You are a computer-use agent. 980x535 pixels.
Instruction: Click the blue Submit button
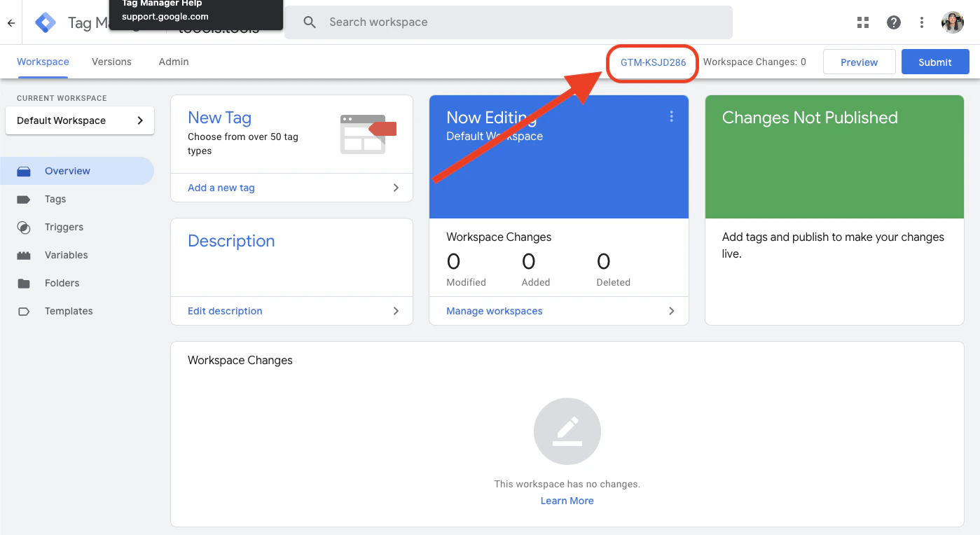[x=935, y=62]
